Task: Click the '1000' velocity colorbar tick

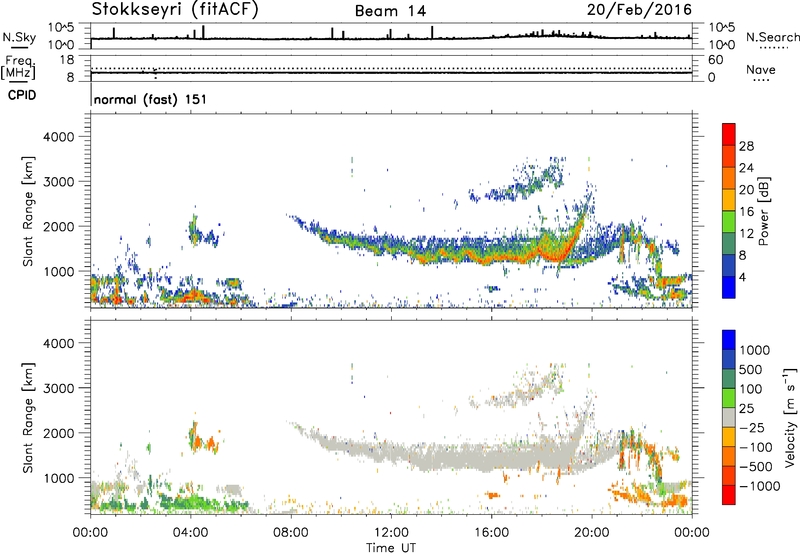Action: [754, 350]
